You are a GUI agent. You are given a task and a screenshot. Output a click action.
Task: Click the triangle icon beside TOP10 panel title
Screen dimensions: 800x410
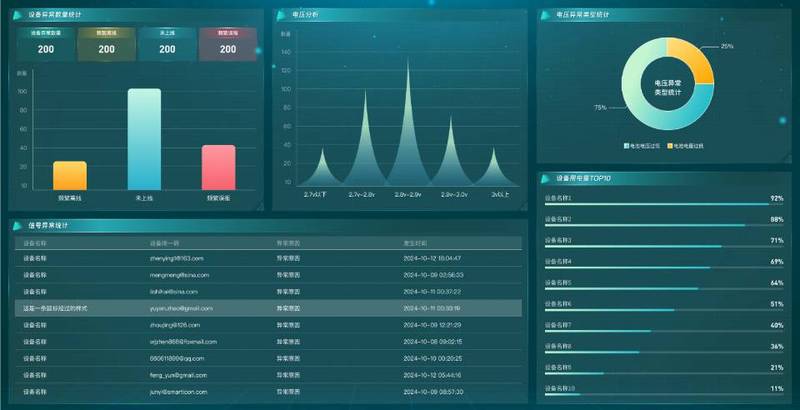(x=545, y=178)
